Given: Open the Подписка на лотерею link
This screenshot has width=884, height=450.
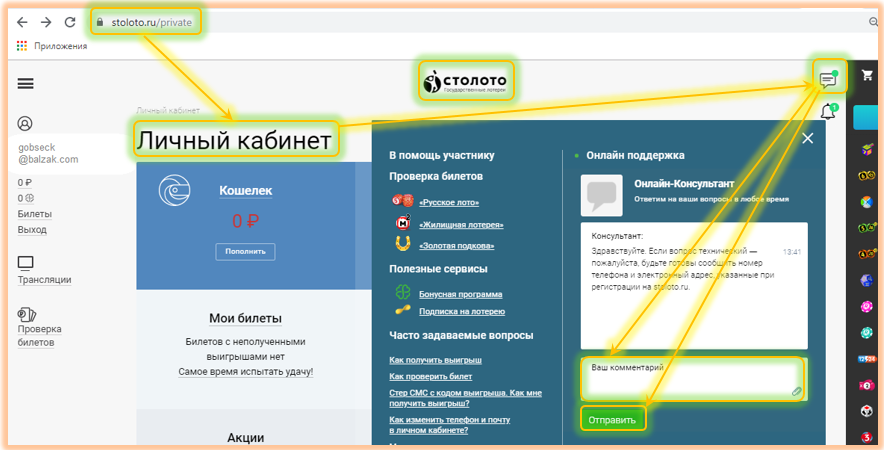Looking at the screenshot, I should 462,311.
